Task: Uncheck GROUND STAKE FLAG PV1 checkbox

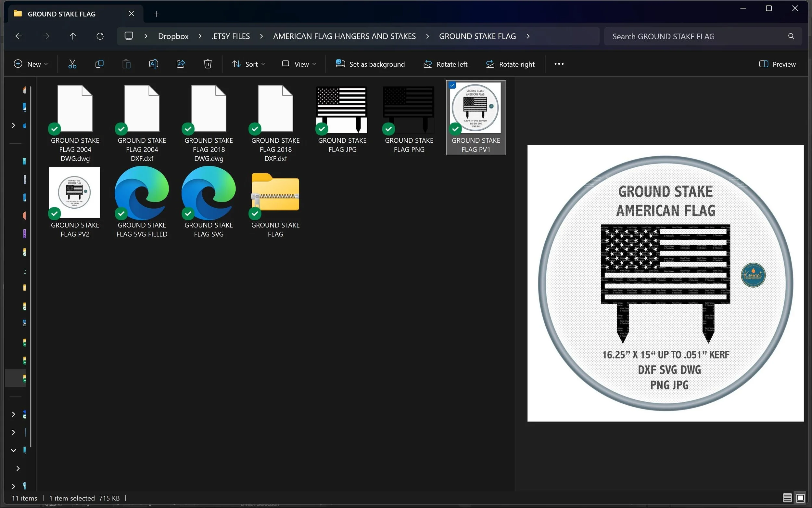Action: [452, 85]
